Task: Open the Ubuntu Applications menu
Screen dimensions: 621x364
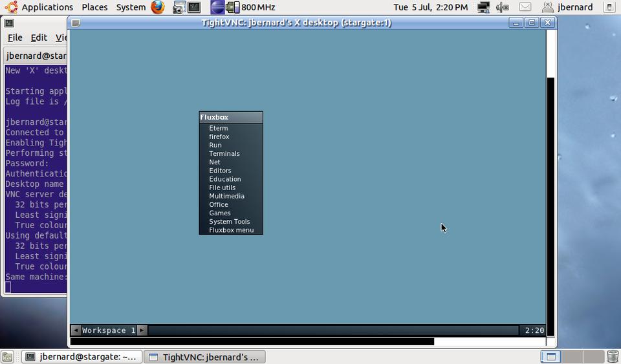Action: point(39,7)
